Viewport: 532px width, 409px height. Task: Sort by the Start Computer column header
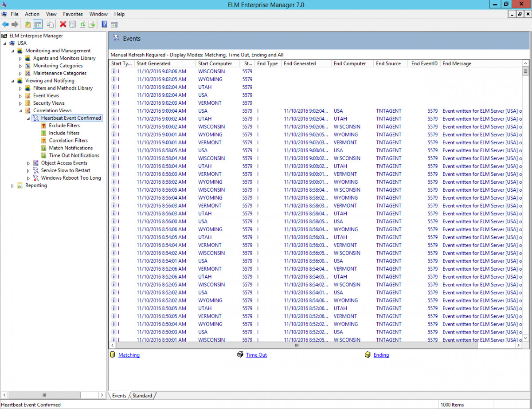coord(215,63)
